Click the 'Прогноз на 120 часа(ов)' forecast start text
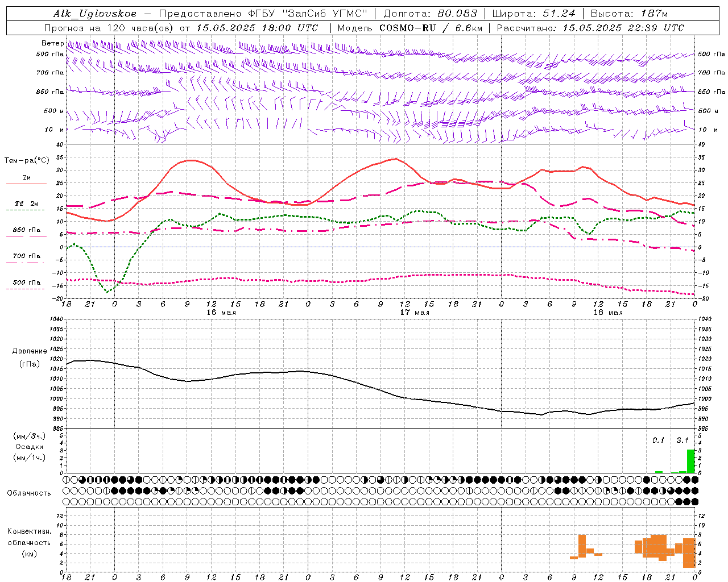 [109, 28]
